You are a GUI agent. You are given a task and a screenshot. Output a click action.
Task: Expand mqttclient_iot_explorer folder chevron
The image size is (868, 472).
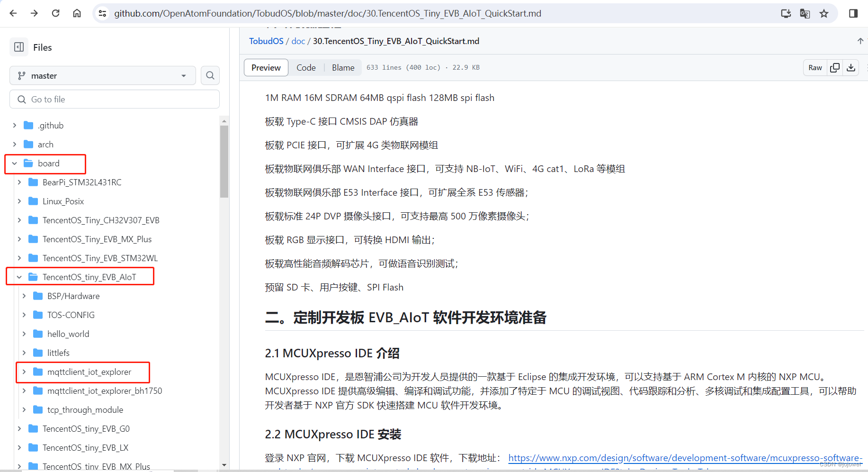click(x=24, y=372)
